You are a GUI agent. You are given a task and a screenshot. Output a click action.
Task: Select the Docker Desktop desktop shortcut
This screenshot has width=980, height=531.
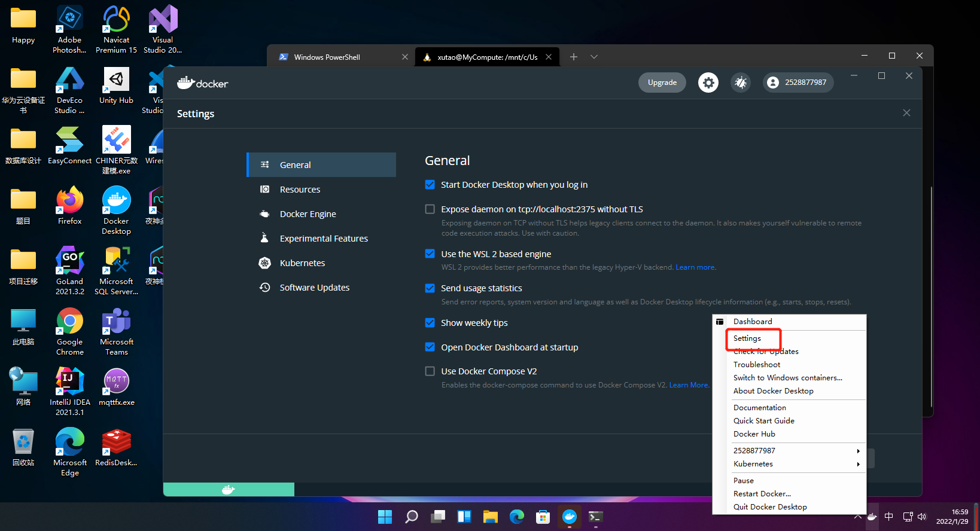(x=116, y=210)
